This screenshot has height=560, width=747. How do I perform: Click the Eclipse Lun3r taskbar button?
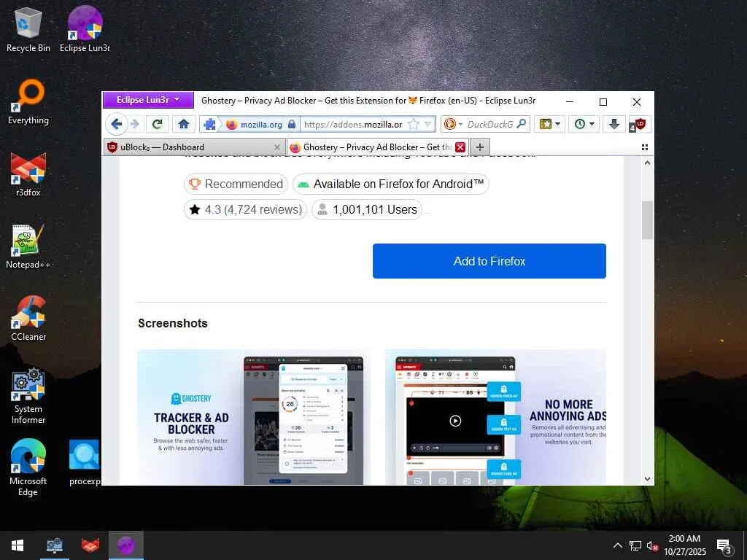(x=125, y=545)
